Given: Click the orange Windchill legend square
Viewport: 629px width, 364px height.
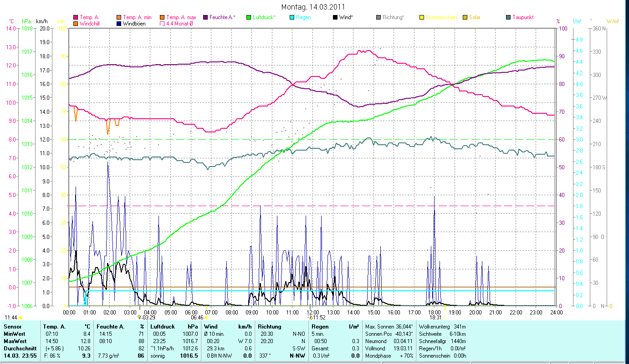Looking at the screenshot, I should 76,23.
